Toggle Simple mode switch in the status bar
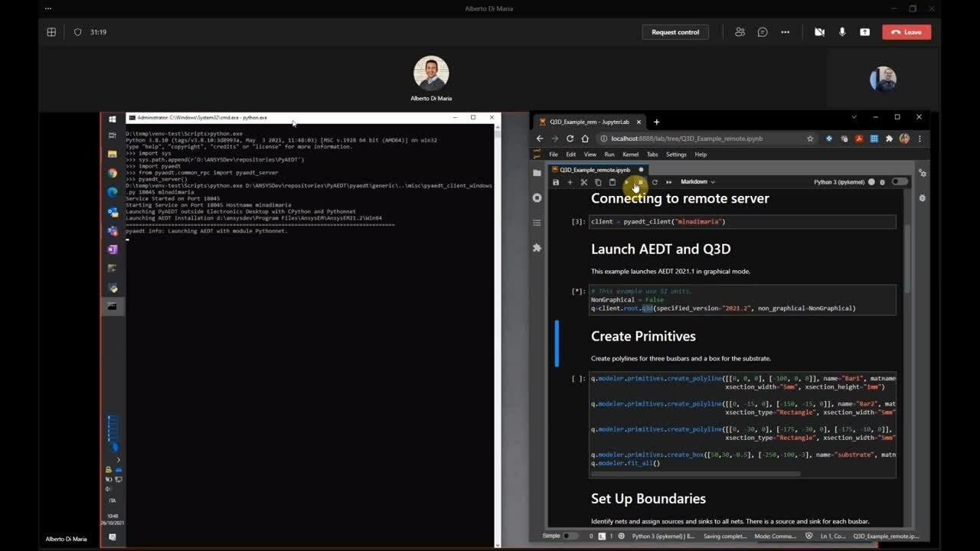 (x=571, y=536)
